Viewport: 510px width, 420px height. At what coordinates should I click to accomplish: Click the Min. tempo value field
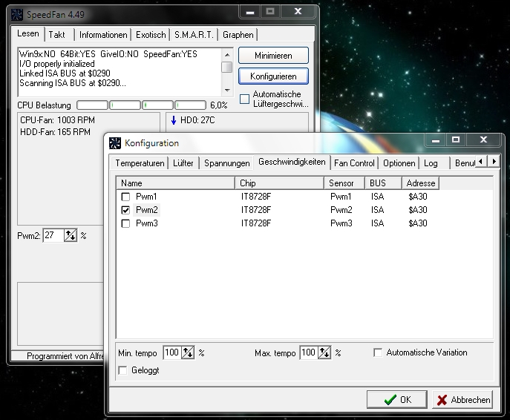(172, 352)
